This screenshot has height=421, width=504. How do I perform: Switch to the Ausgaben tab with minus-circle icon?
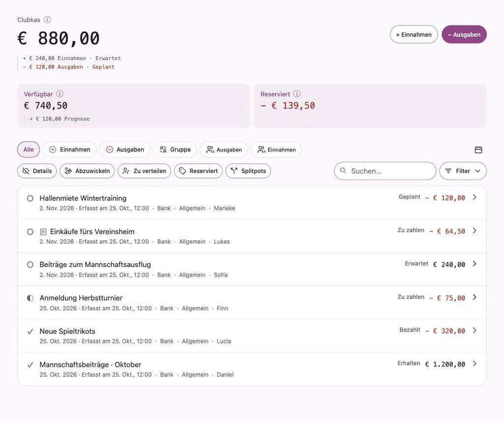click(x=125, y=150)
